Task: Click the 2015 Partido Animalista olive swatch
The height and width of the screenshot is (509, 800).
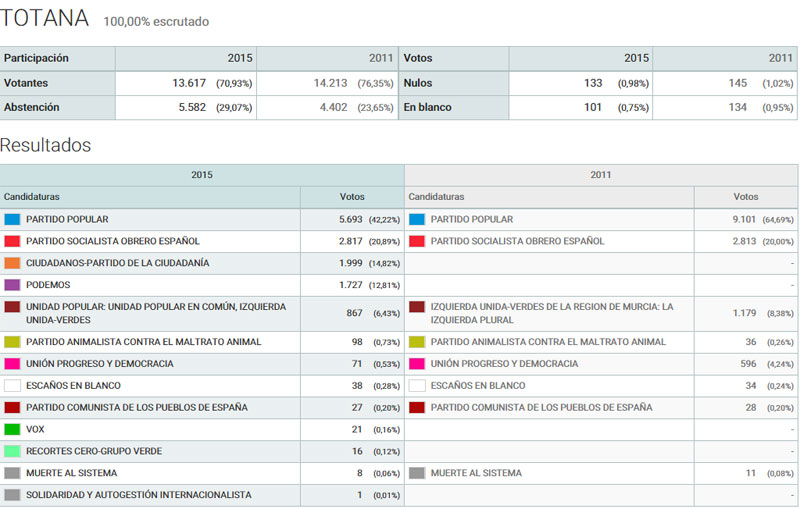Action: pyautogui.click(x=12, y=342)
